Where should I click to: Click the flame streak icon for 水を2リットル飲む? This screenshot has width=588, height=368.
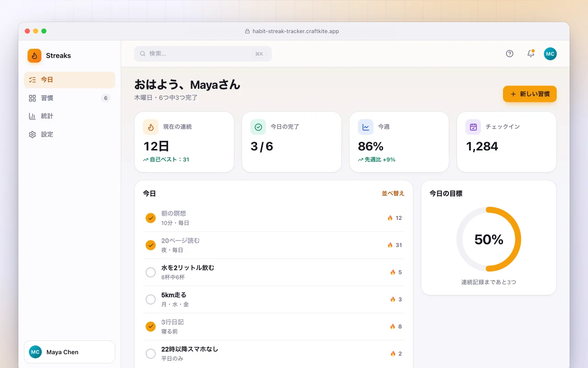point(393,272)
